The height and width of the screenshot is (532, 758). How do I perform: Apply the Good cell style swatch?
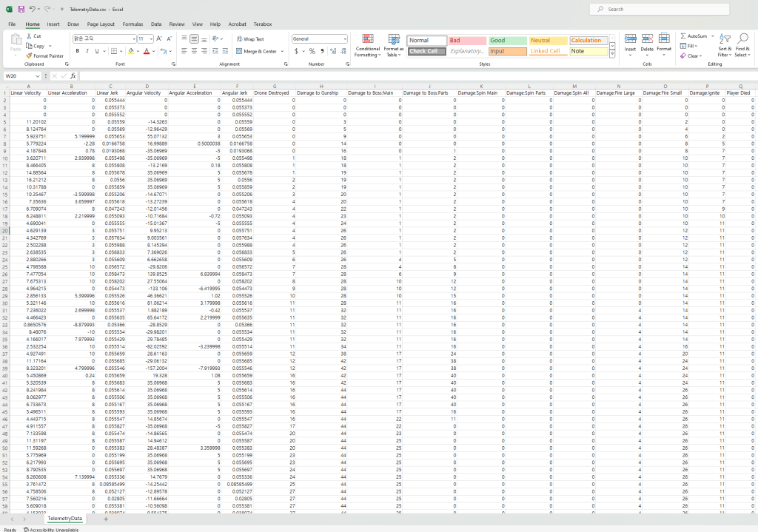coord(506,41)
